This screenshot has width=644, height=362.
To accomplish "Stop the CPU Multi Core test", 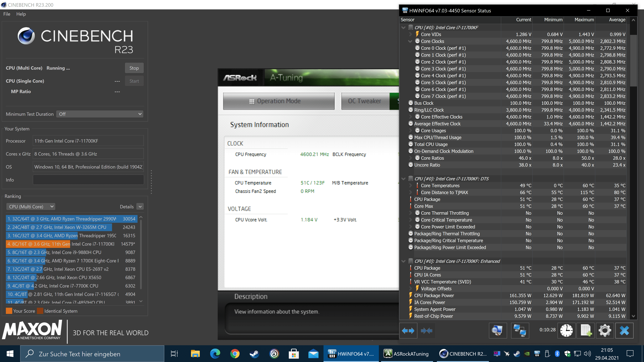I will (134, 68).
